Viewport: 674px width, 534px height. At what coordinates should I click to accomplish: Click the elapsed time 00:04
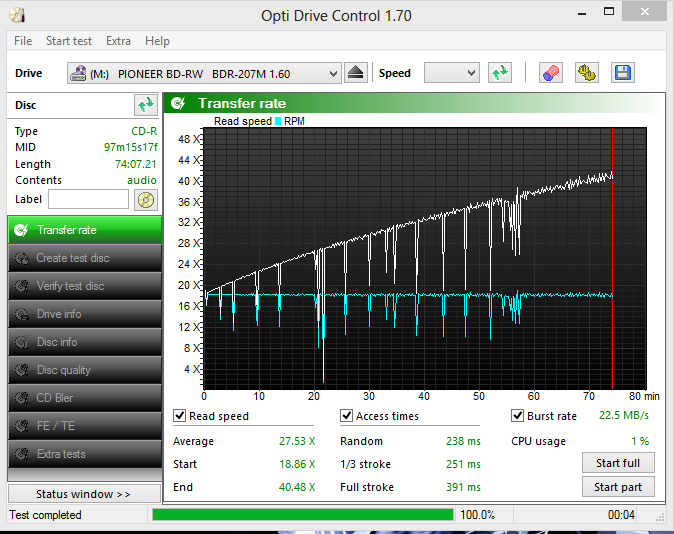point(621,515)
